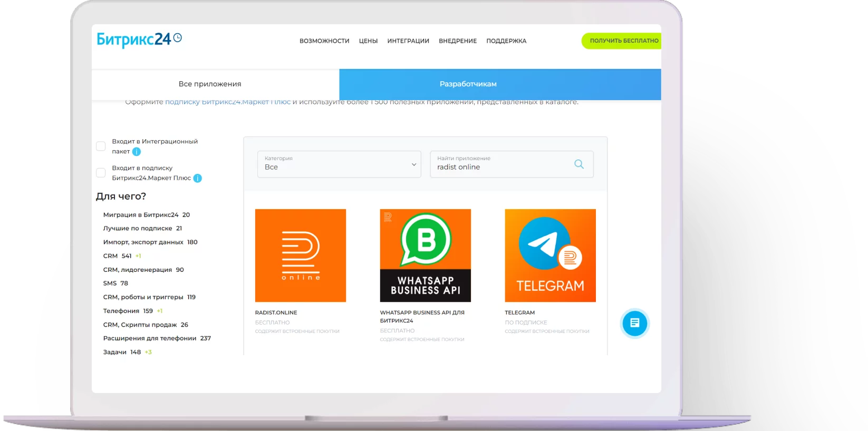Viewport: 868px width, 431px height.
Task: Expand the Категория dropdown
Action: pyautogui.click(x=339, y=164)
